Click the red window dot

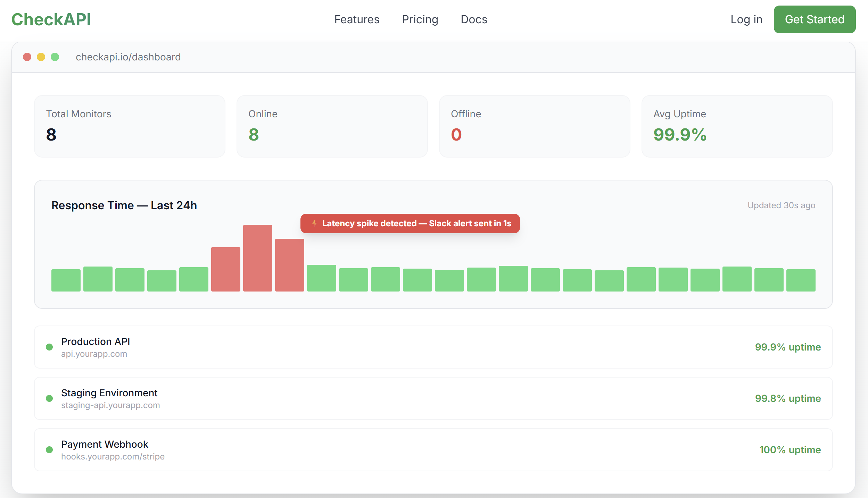(27, 57)
